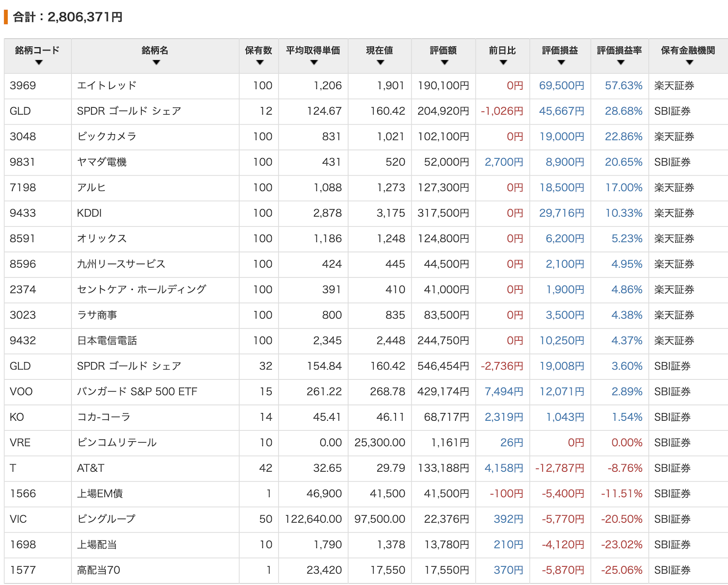Click 122,640.00 average cost cell
728x585 pixels.
(x=313, y=519)
